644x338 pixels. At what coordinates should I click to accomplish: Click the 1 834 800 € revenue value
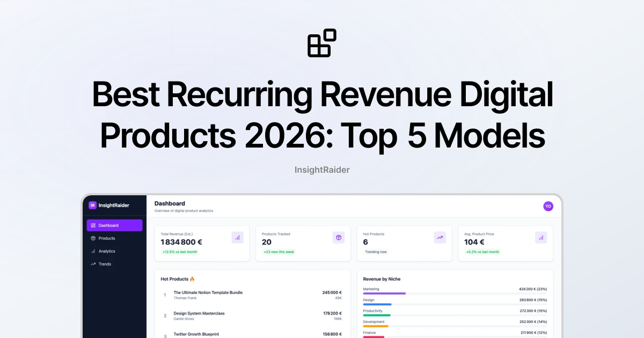click(x=181, y=243)
